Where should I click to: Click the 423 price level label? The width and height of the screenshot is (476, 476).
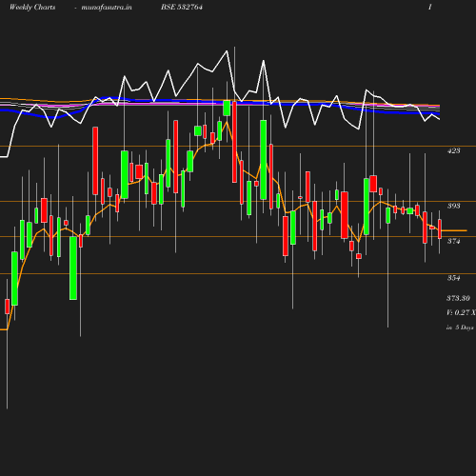coord(454,150)
